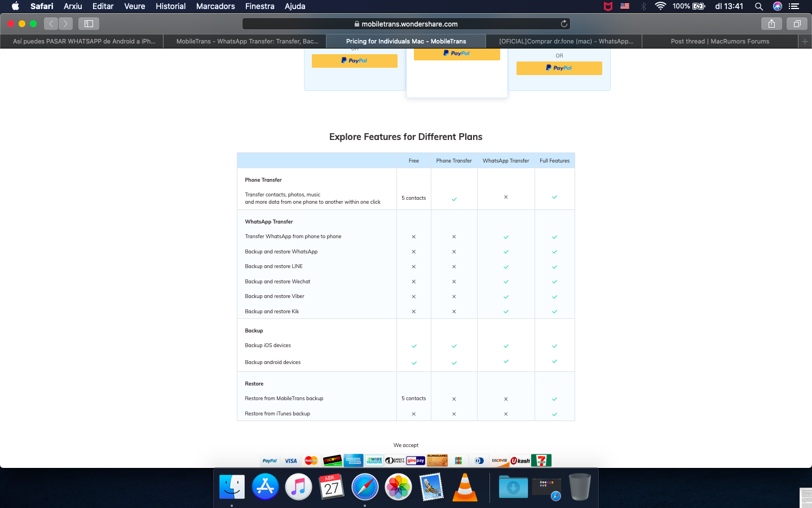
Task: Open Music app in the Dock
Action: 298,487
